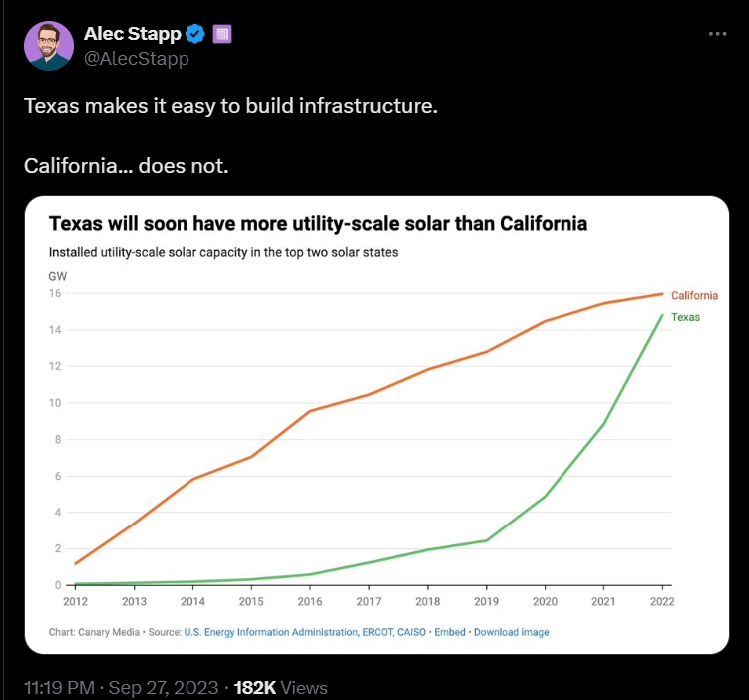The height and width of the screenshot is (700, 749).
Task: Open Alec Stapp's profile avatar
Action: pyautogui.click(x=49, y=46)
